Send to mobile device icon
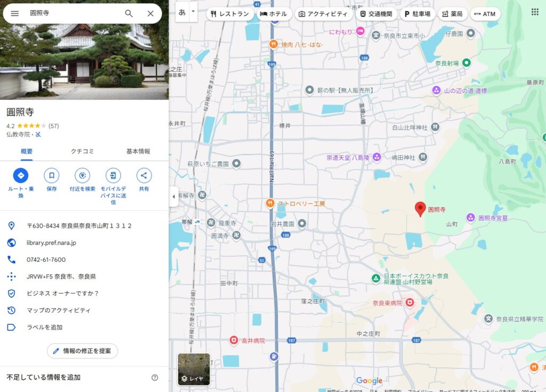The image size is (546, 392). coord(113,175)
